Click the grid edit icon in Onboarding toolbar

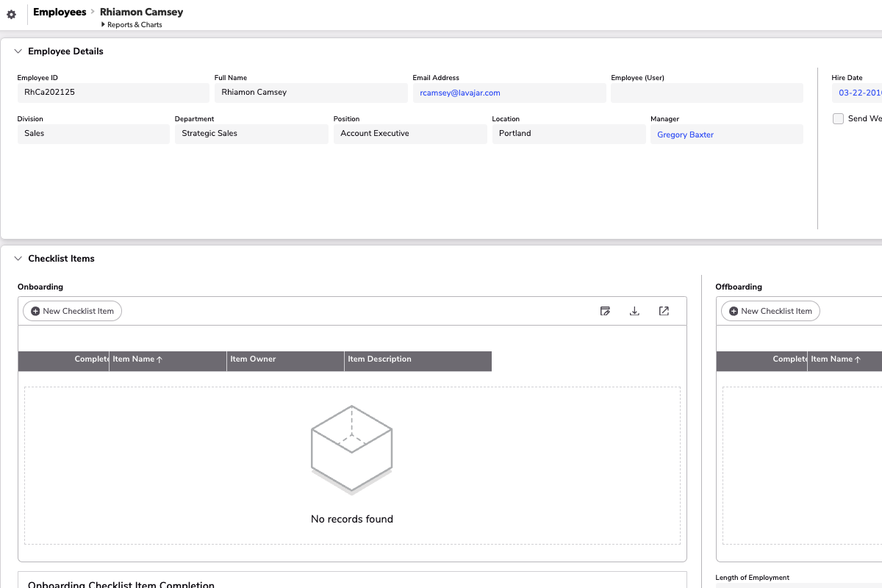605,311
